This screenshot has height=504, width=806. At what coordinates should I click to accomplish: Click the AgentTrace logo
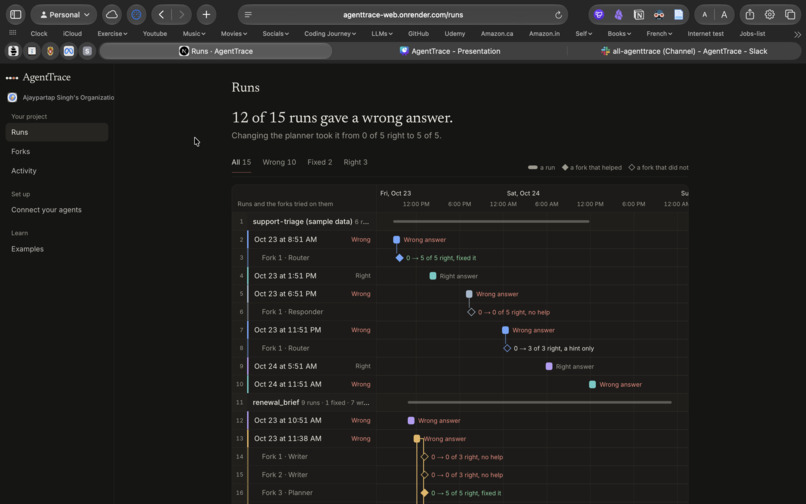pyautogui.click(x=39, y=77)
